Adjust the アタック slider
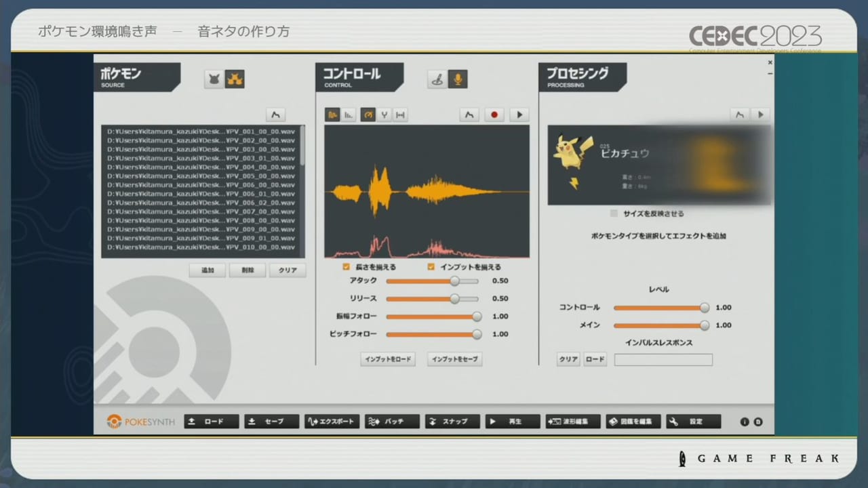 pyautogui.click(x=432, y=281)
